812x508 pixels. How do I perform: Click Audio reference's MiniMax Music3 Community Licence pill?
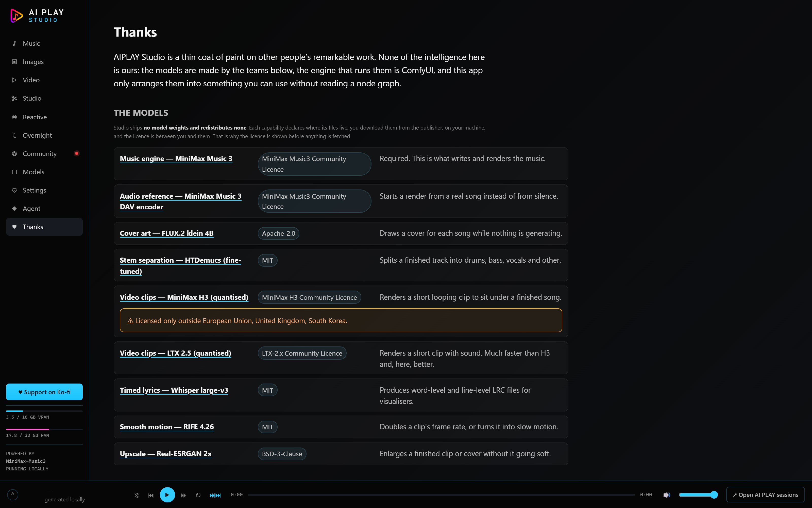pyautogui.click(x=314, y=201)
